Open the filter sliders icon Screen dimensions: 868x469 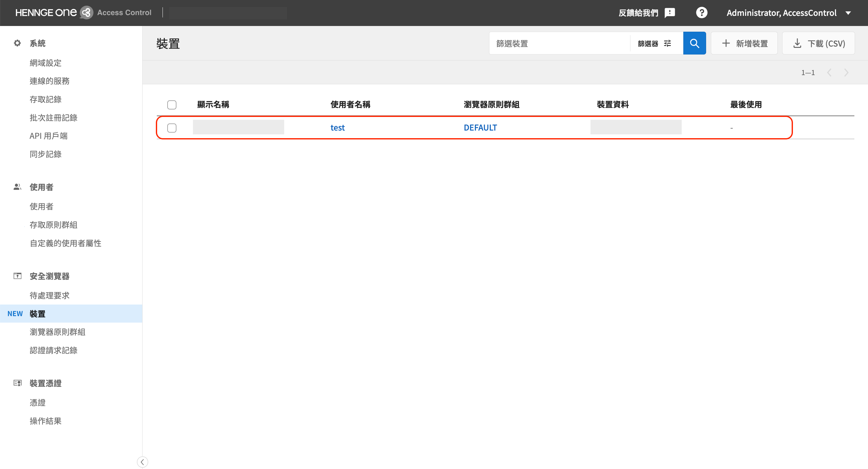[667, 43]
